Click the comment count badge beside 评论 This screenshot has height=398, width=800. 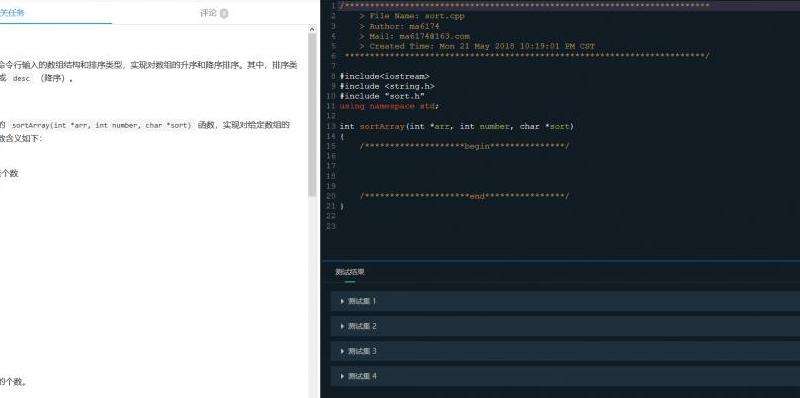[x=223, y=14]
